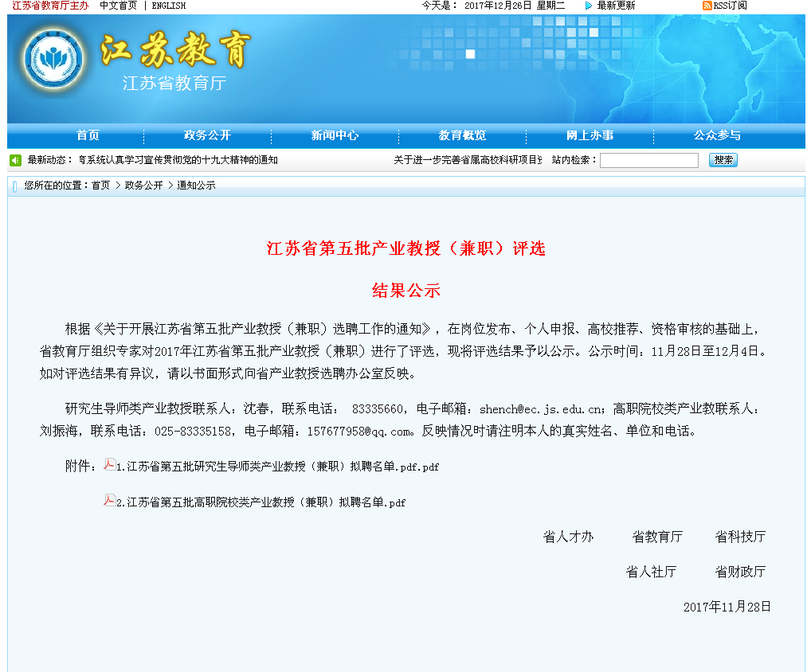Open 江苏省第五批高职院校类产业教授 PDF attachment link

point(261,502)
